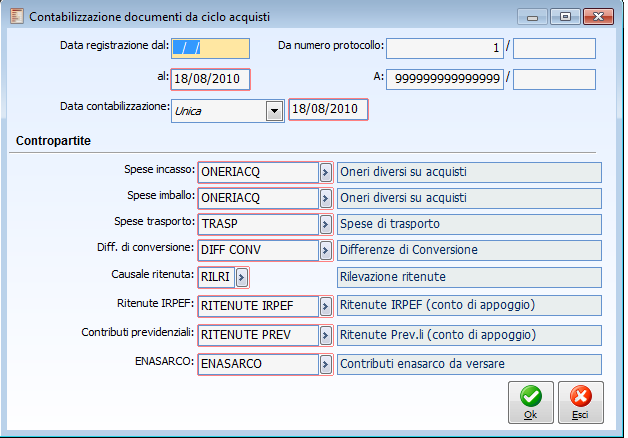
Task: Edit the contabilizzazione date next to Unica
Action: [x=328, y=110]
